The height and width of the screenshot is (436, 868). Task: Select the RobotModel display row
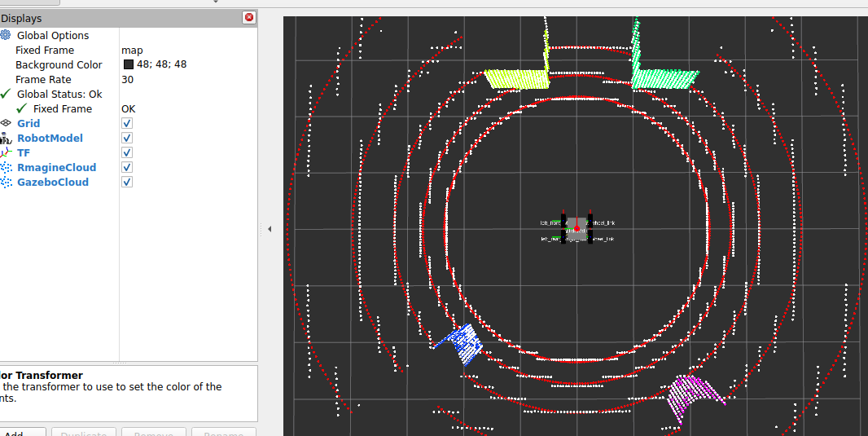click(129, 138)
